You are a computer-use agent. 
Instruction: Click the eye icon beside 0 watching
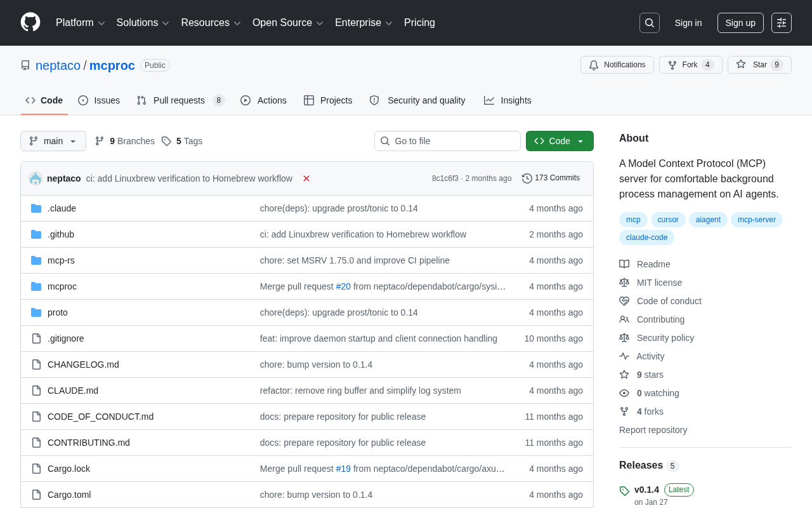point(624,393)
